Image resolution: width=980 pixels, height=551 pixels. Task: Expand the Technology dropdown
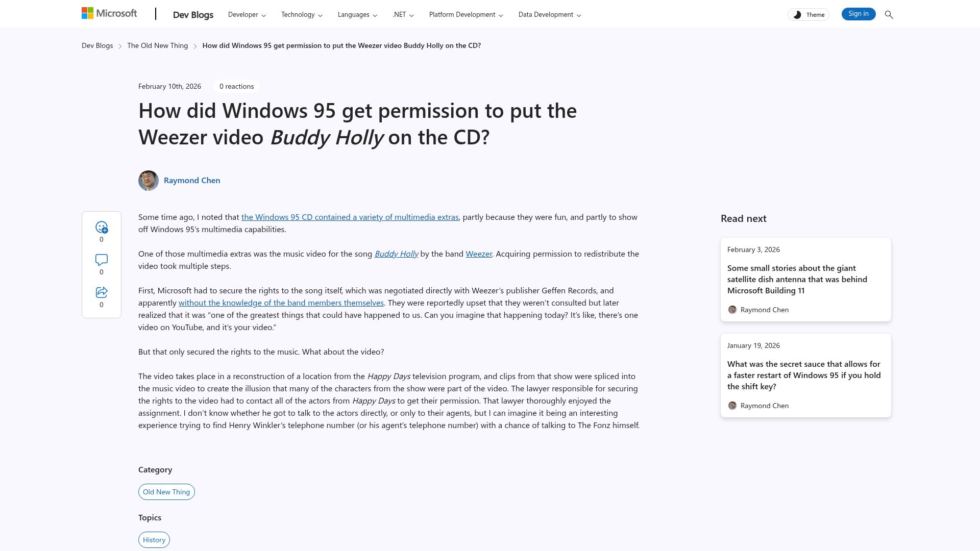click(302, 15)
